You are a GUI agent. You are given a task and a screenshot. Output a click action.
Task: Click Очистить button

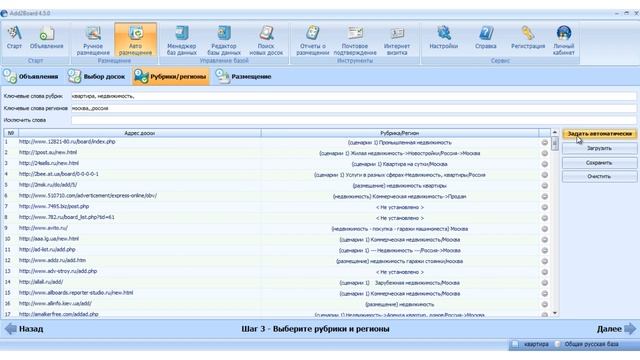[599, 176]
